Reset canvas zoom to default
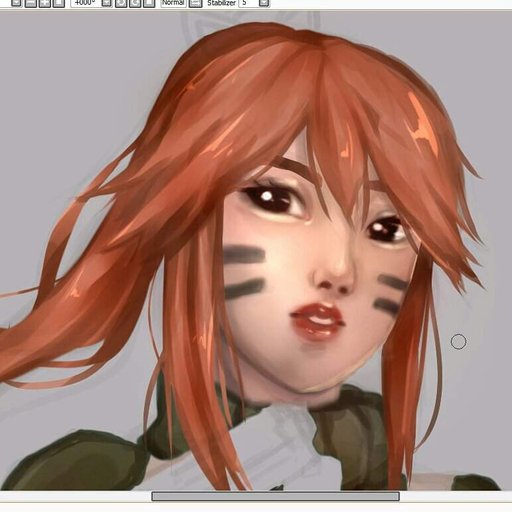512x512 pixels. 59,3
